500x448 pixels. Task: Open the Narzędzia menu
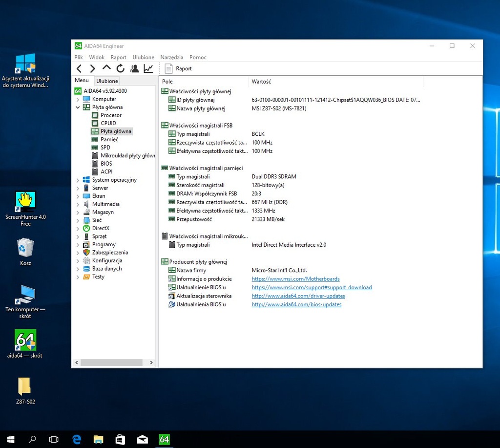point(171,57)
